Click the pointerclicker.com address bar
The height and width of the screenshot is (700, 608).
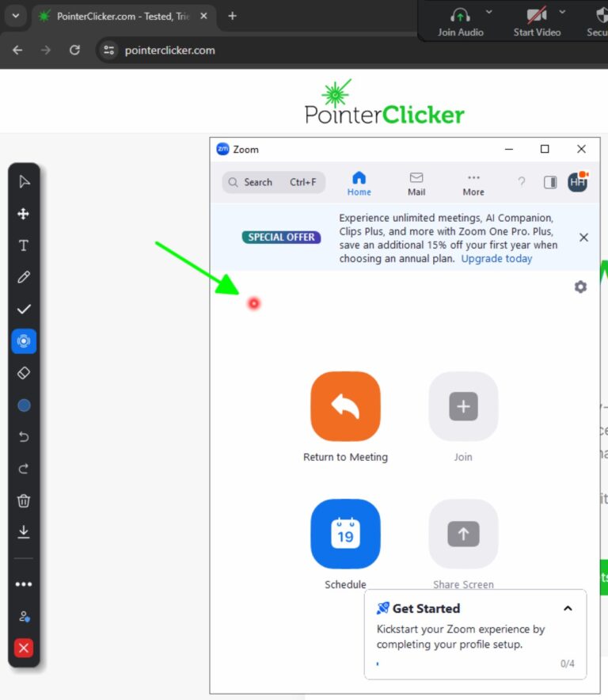pos(169,50)
